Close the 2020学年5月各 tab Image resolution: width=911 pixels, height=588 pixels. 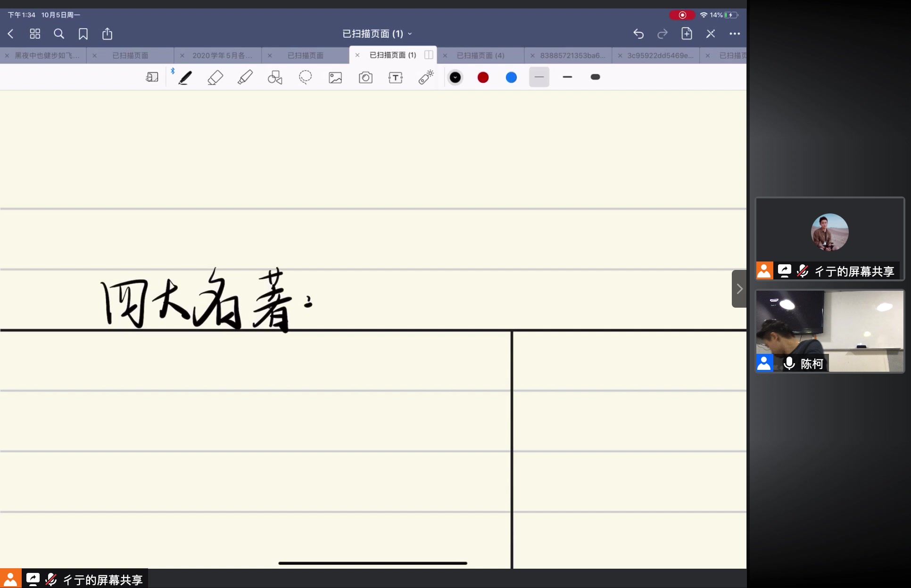pyautogui.click(x=182, y=56)
